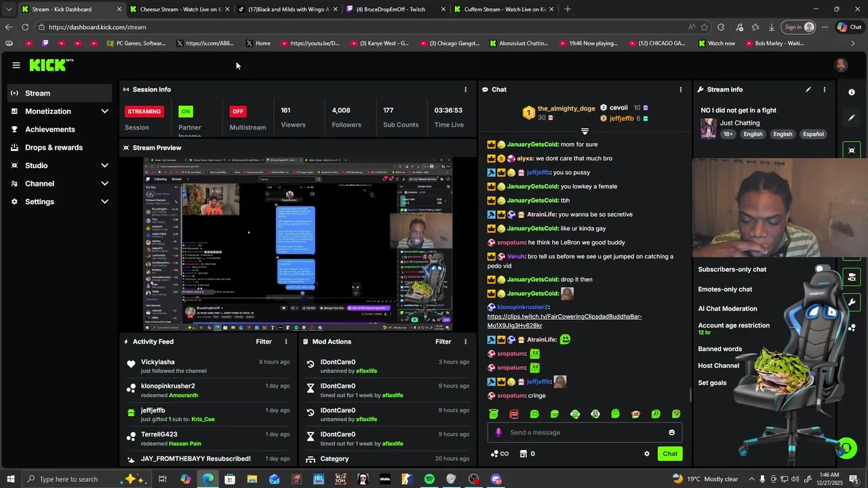Open the hamburger menu beside Kick logo

point(16,65)
